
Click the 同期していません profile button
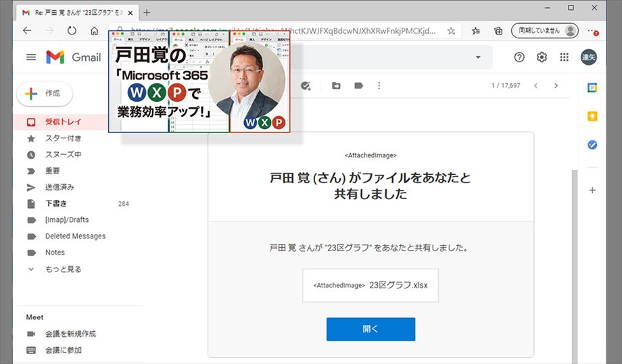click(x=545, y=30)
